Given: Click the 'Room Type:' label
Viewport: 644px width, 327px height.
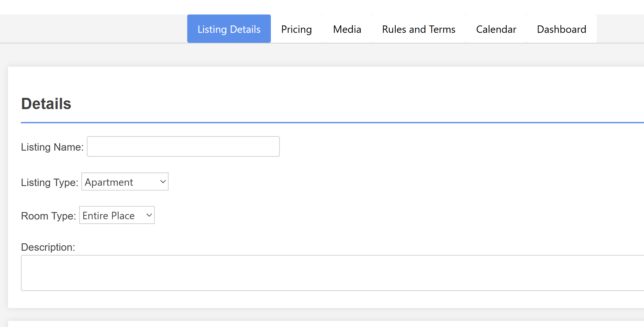Looking at the screenshot, I should tap(48, 216).
